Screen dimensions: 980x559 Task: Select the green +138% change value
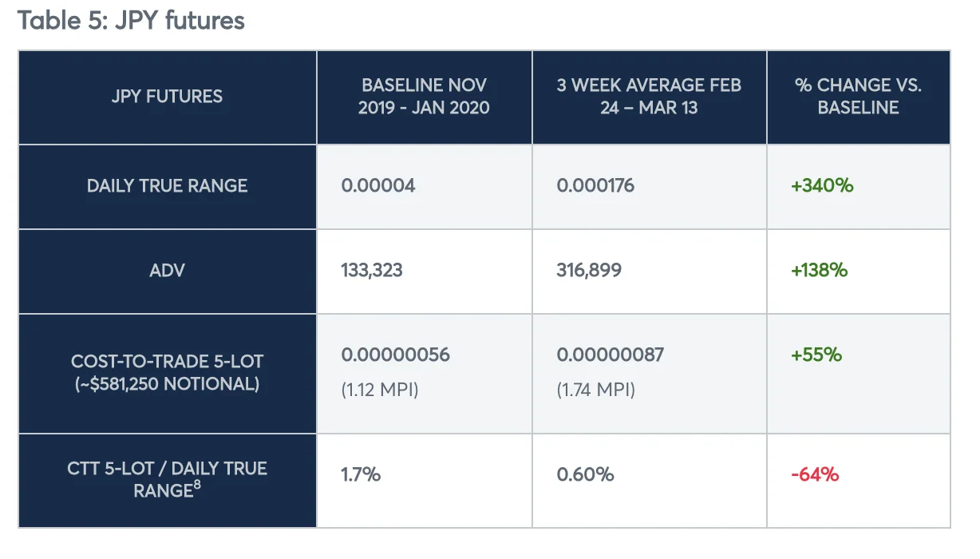(x=819, y=271)
